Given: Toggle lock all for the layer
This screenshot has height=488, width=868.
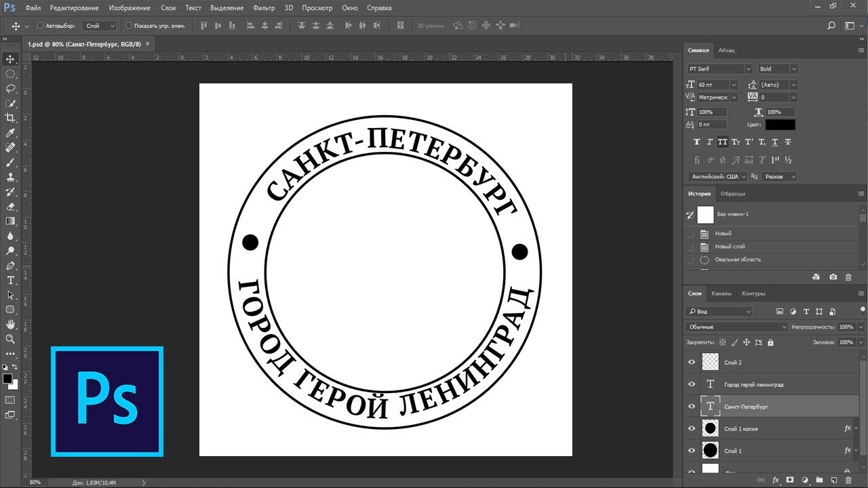Looking at the screenshot, I should [x=770, y=343].
